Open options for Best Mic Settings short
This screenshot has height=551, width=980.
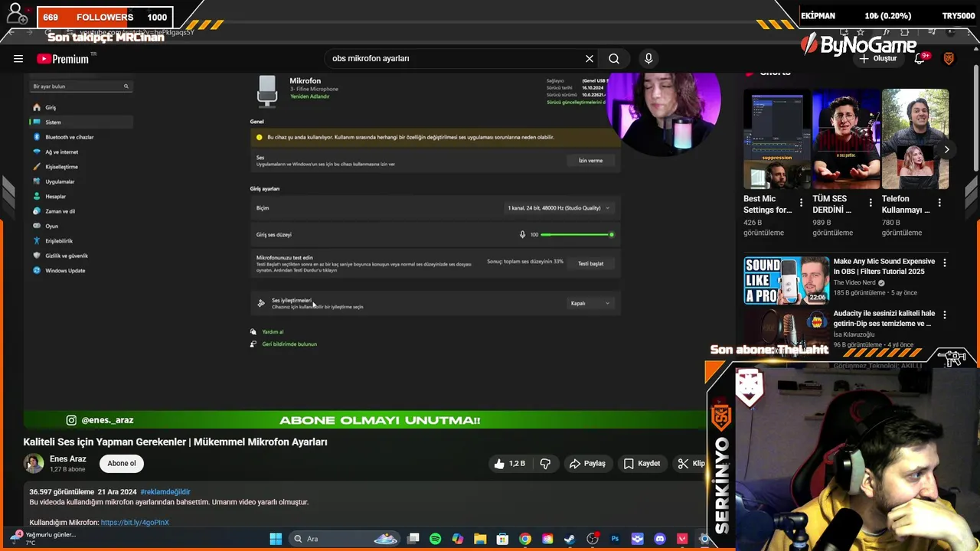pos(801,203)
